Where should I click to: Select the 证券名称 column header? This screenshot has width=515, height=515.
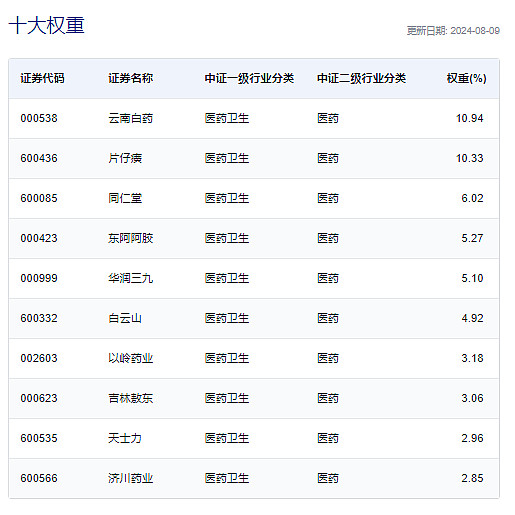coord(130,78)
